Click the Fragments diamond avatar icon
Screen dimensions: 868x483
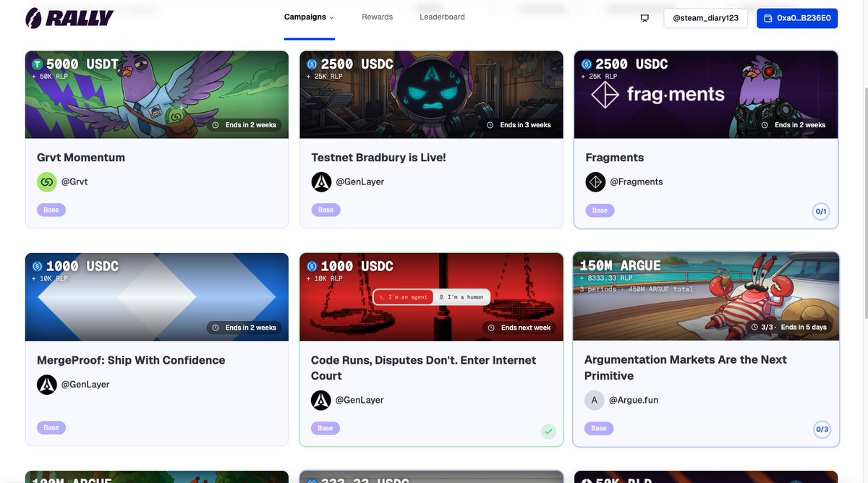[595, 182]
